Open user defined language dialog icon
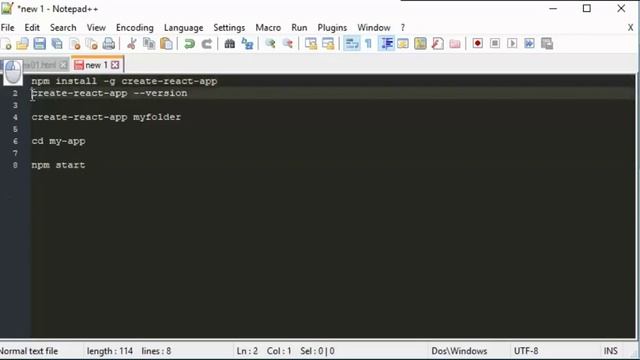 point(403,44)
